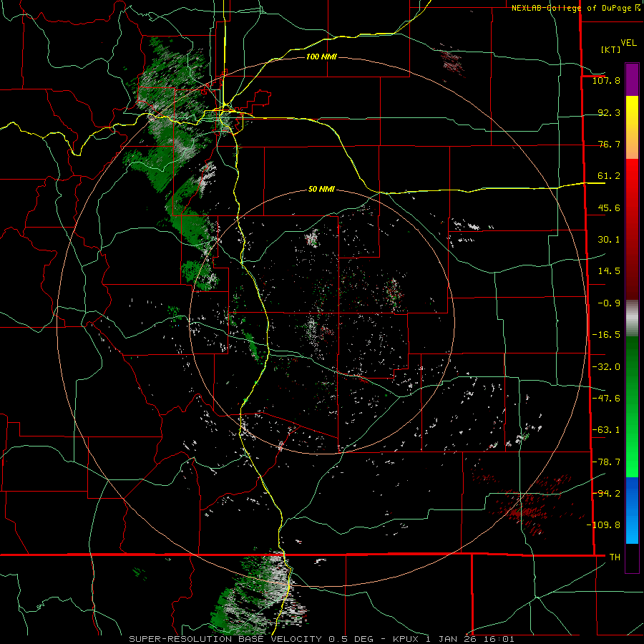
Task: Select the 45.6 legend value
Action: click(609, 208)
